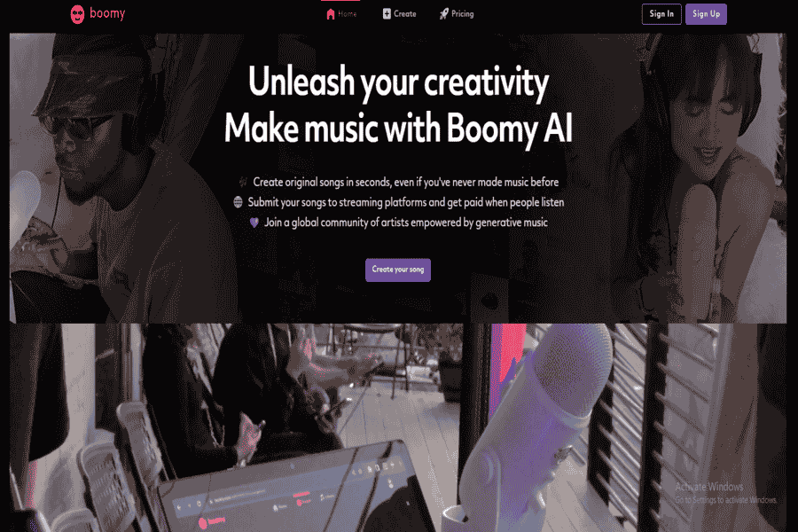
Task: Click the rocket icon beside Pricing
Action: click(x=444, y=14)
